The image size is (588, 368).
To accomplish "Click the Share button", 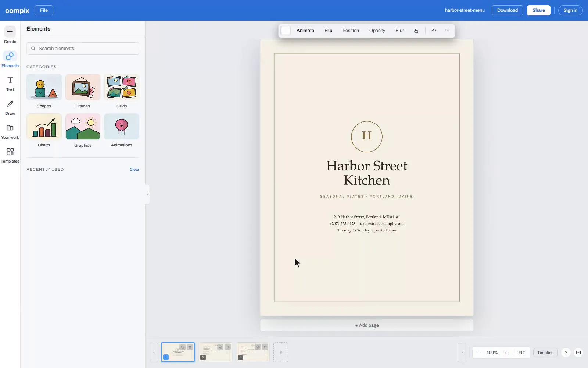I will coord(539,10).
